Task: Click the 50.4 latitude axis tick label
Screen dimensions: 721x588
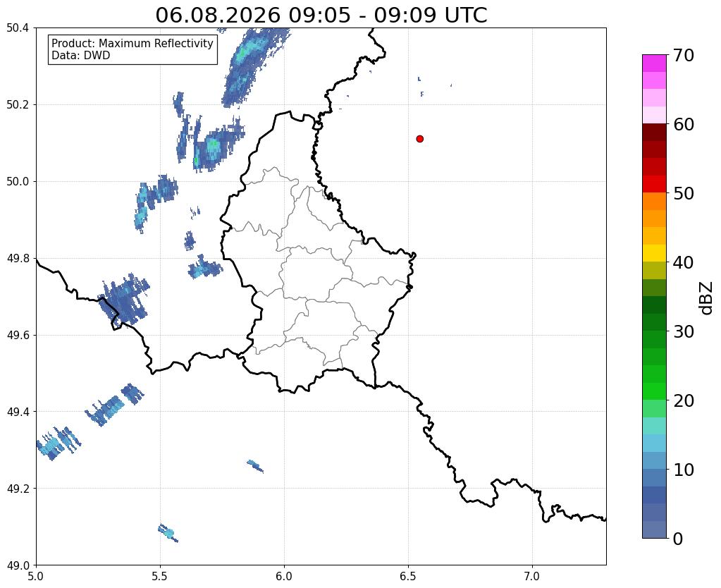Action: click(x=18, y=28)
